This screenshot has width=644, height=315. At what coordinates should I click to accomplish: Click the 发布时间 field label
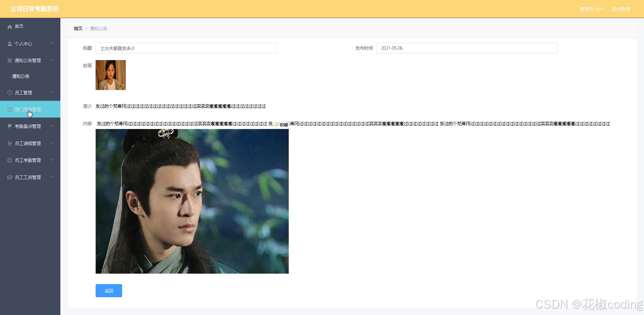tap(364, 48)
